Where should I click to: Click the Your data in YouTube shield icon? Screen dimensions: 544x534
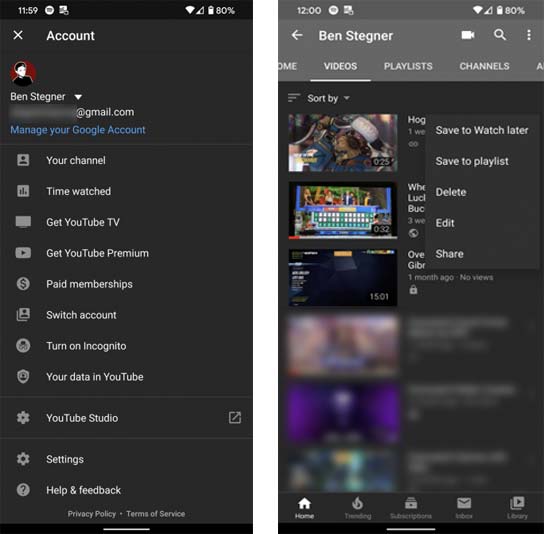point(23,376)
